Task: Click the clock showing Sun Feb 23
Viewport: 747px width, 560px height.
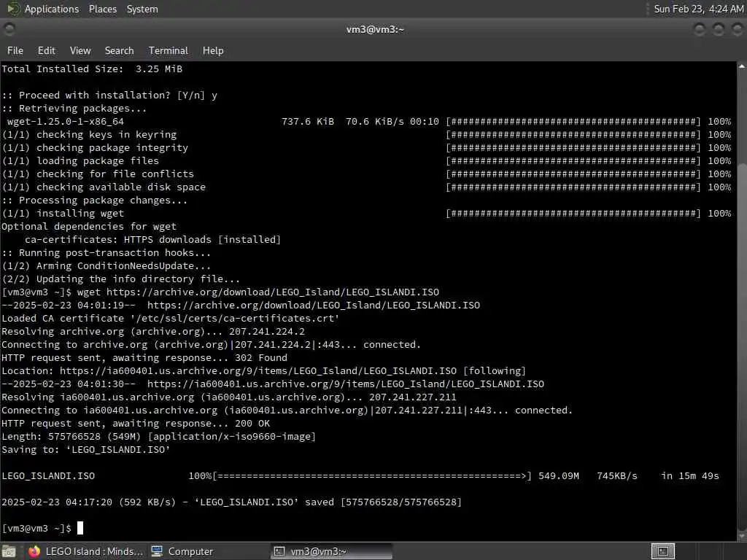Action: (x=698, y=9)
